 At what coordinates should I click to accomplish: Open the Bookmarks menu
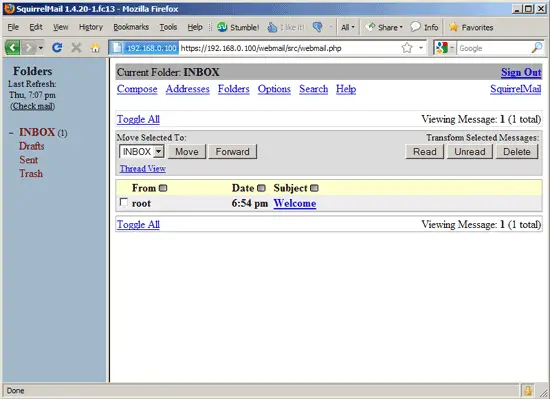pyautogui.click(x=131, y=27)
